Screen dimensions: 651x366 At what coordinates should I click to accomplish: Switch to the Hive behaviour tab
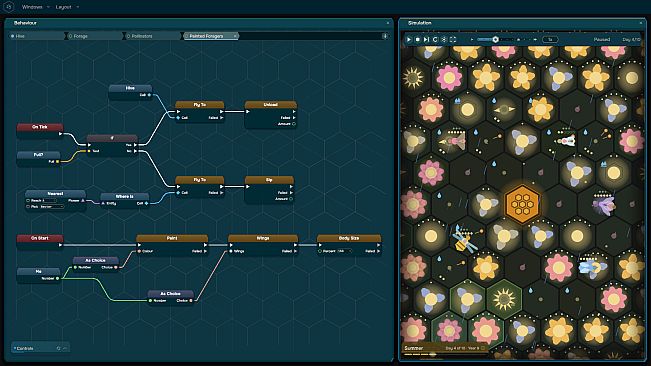36,36
